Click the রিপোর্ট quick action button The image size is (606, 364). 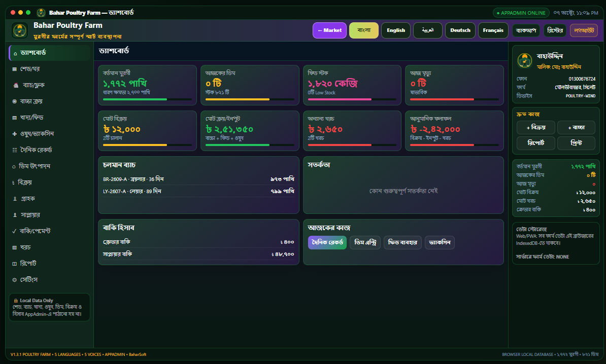tap(536, 143)
